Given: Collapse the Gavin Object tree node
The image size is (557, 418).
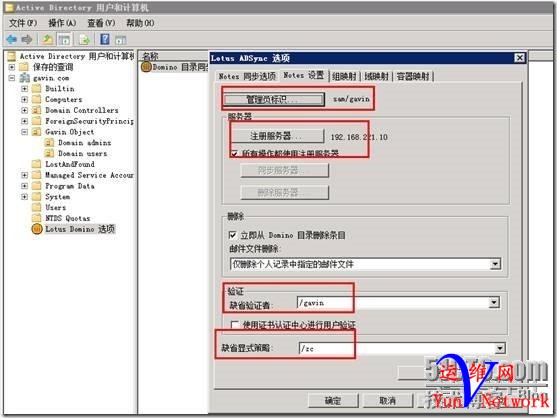Looking at the screenshot, I should [24, 132].
